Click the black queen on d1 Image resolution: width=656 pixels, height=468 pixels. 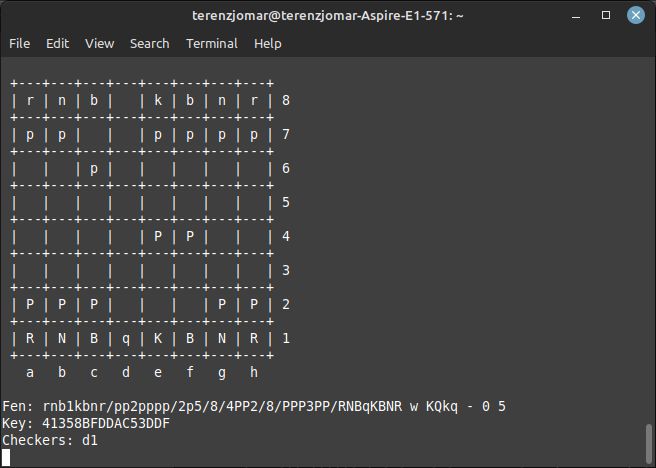pos(126,339)
